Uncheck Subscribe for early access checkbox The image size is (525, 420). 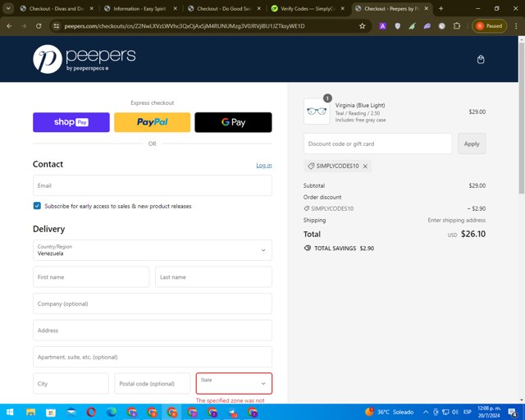click(x=37, y=206)
